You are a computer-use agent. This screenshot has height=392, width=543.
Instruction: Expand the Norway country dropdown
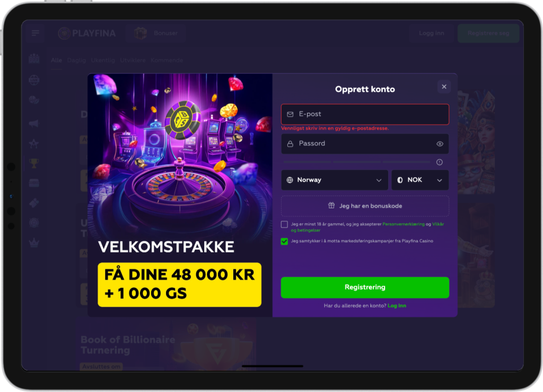(x=335, y=180)
